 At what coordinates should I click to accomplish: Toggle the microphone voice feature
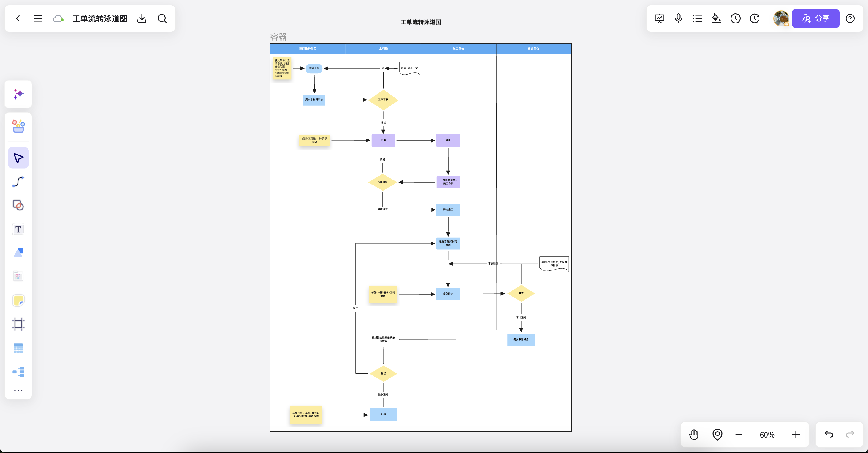click(x=679, y=18)
